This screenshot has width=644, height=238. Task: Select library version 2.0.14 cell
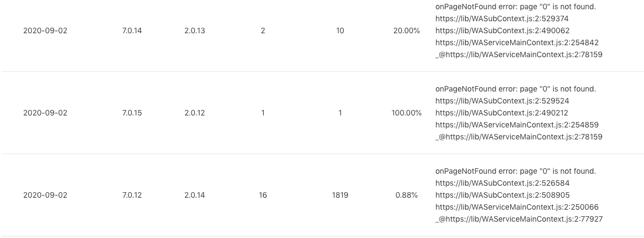[195, 196]
